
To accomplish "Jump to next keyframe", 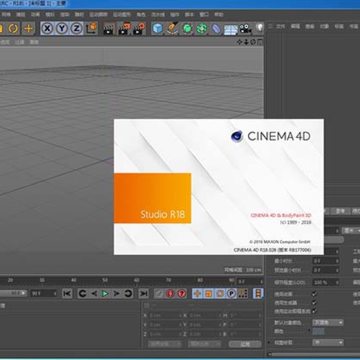I will 128,294.
